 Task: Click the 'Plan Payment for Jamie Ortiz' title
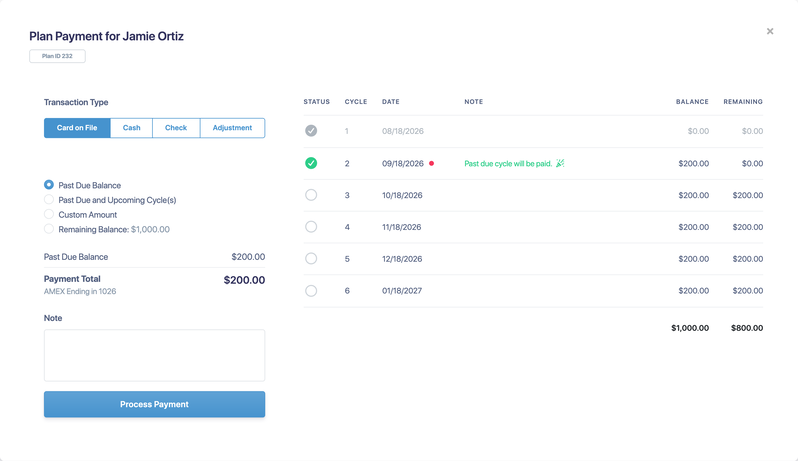point(106,36)
